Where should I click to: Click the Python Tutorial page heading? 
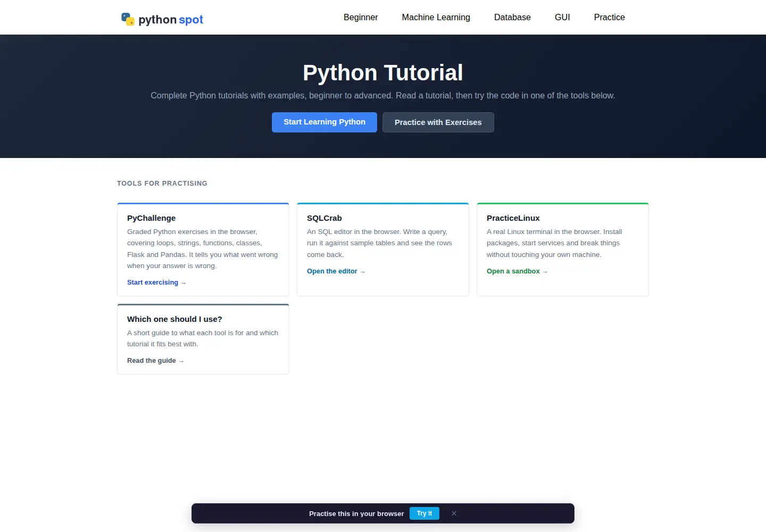383,73
